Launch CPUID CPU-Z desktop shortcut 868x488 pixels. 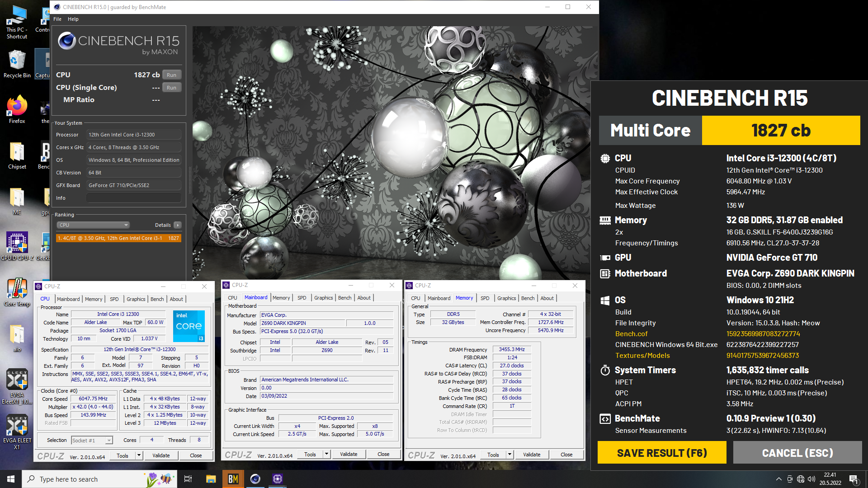click(17, 246)
